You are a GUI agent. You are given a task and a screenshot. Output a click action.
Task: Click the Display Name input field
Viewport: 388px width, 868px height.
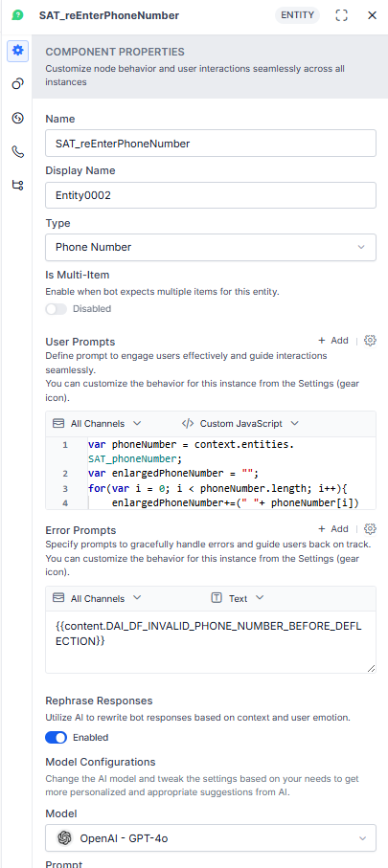click(x=211, y=195)
